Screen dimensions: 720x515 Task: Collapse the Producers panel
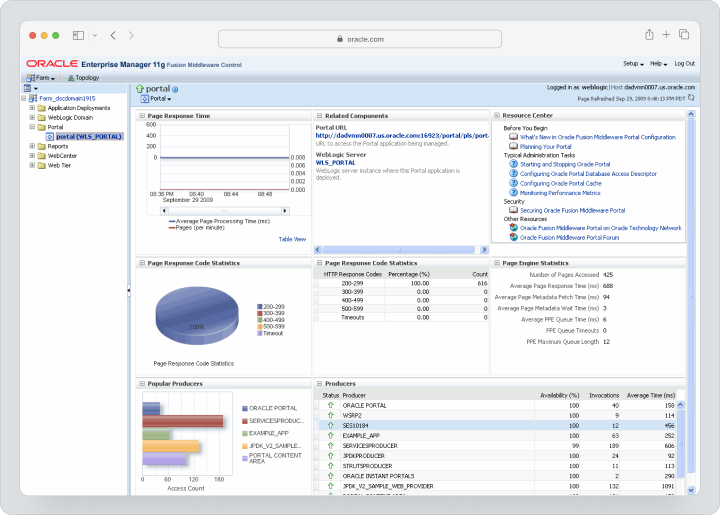click(x=320, y=383)
